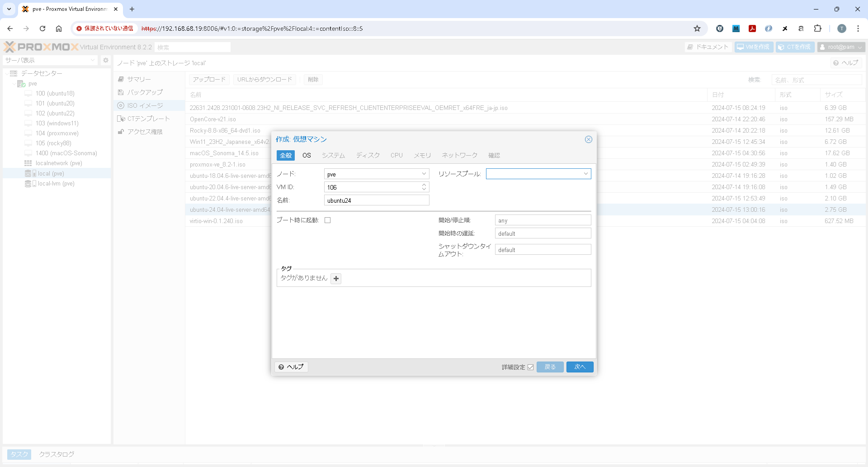Click the 削除 button
This screenshot has height=467, width=868.
point(313,80)
